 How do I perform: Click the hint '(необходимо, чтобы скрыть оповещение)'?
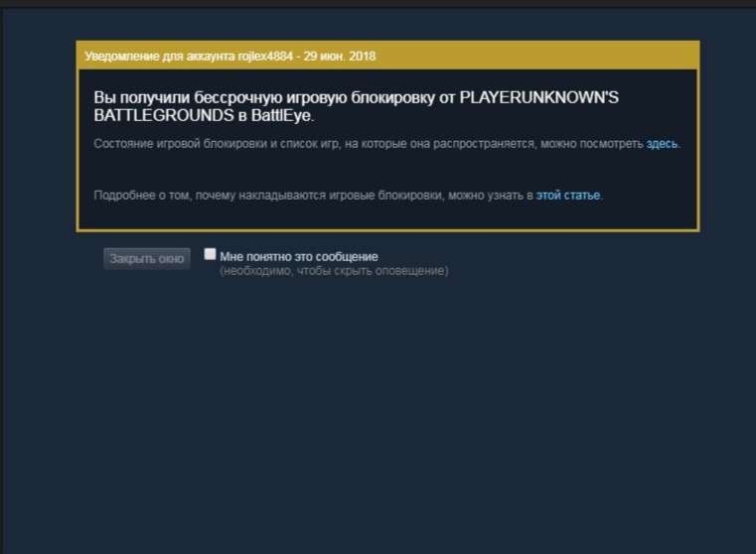coord(334,271)
